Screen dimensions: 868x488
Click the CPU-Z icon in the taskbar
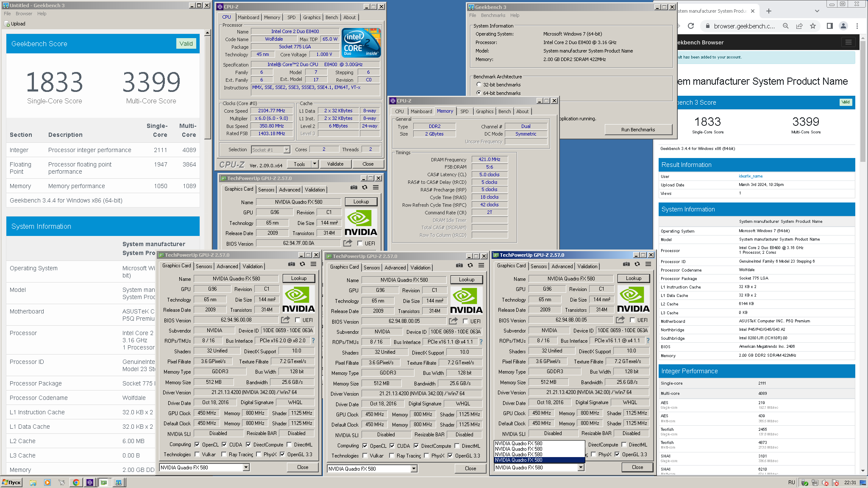coord(90,482)
